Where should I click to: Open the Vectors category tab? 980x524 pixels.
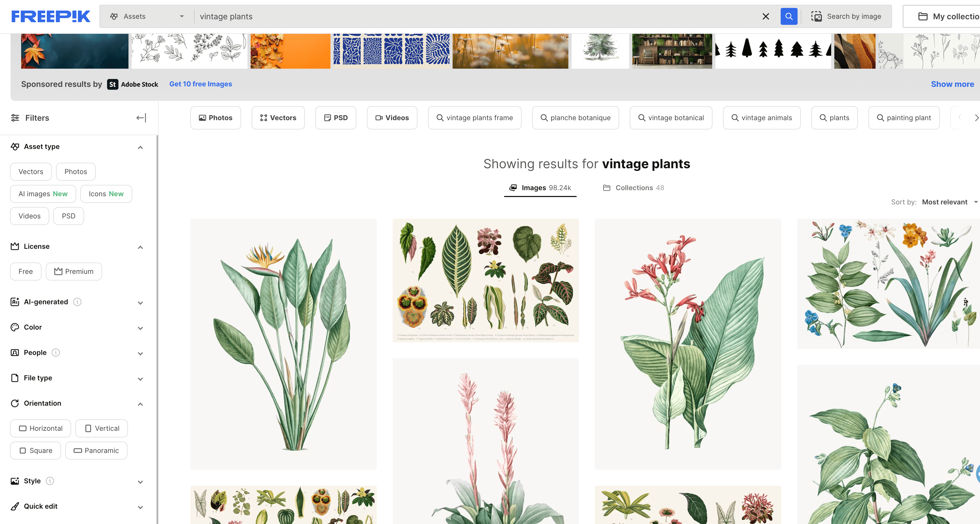point(278,118)
